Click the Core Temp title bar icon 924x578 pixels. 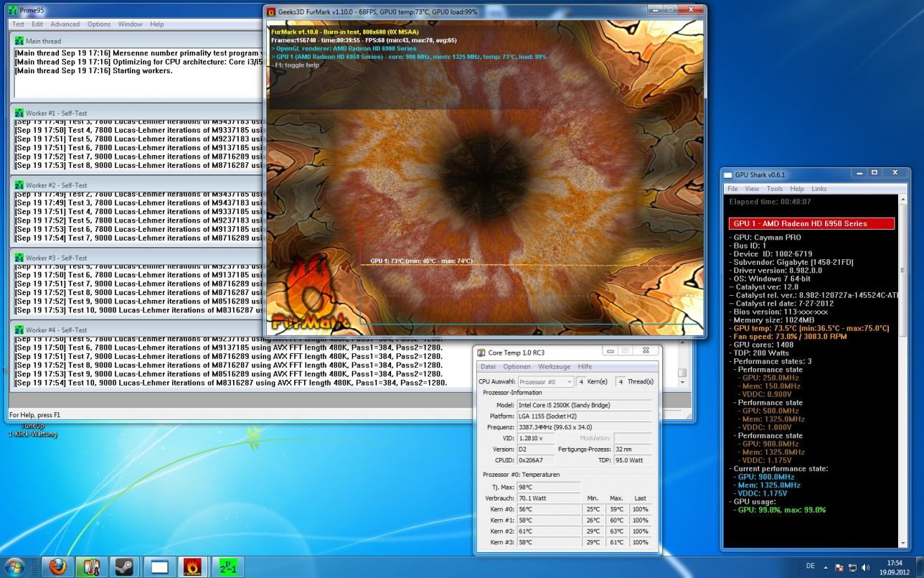click(481, 352)
